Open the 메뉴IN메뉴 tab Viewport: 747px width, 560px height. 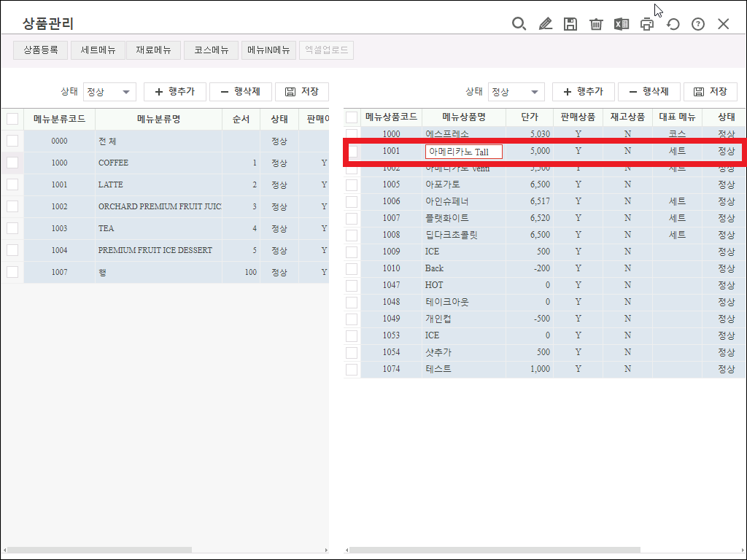click(x=268, y=50)
